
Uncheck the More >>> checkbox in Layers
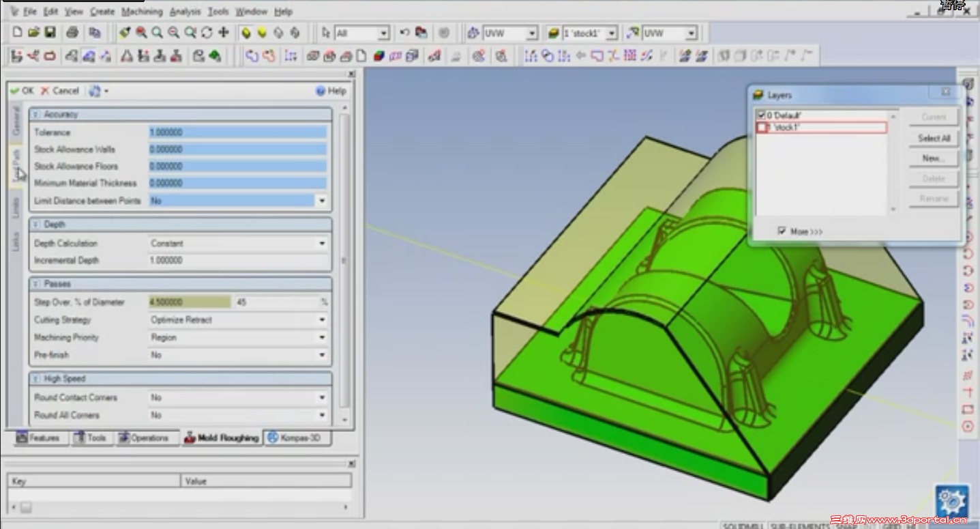(782, 231)
